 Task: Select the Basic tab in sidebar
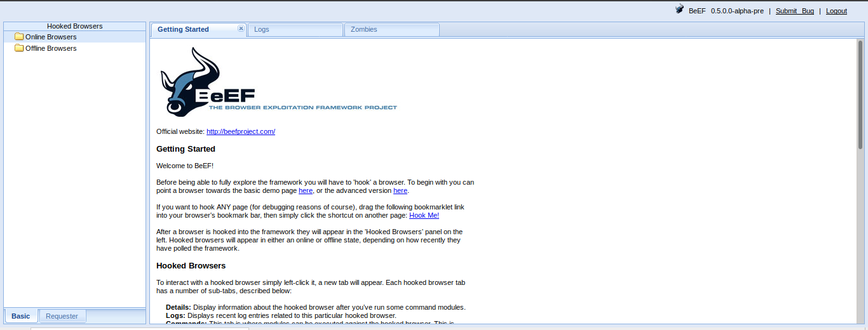click(x=21, y=316)
